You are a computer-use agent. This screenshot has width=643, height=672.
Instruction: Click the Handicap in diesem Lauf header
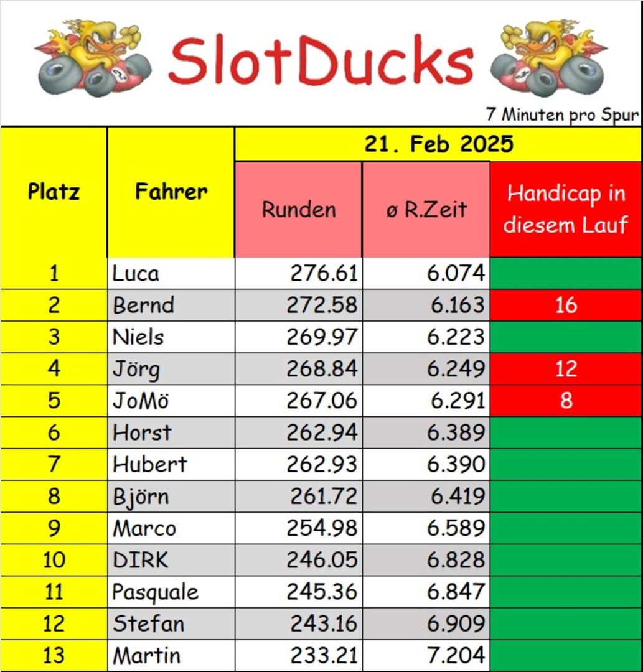pyautogui.click(x=565, y=210)
